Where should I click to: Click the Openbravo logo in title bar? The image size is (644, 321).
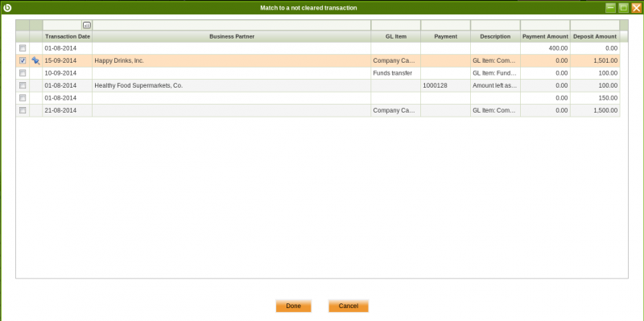(x=7, y=7)
